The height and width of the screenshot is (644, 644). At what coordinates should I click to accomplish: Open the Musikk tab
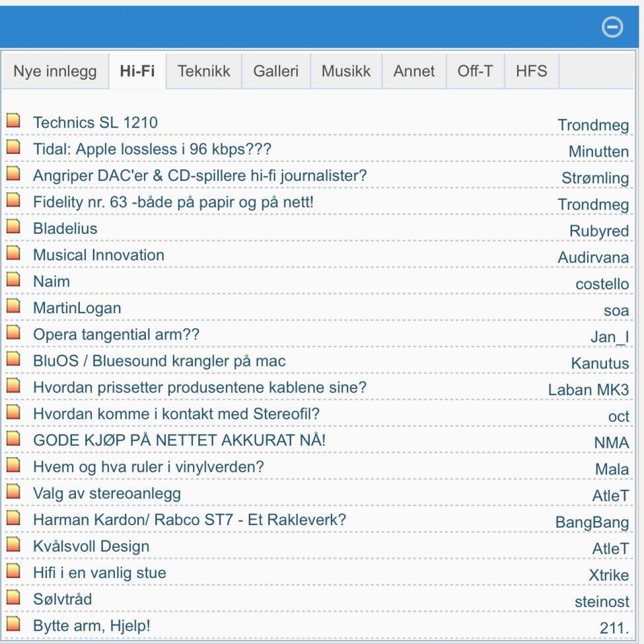click(346, 71)
